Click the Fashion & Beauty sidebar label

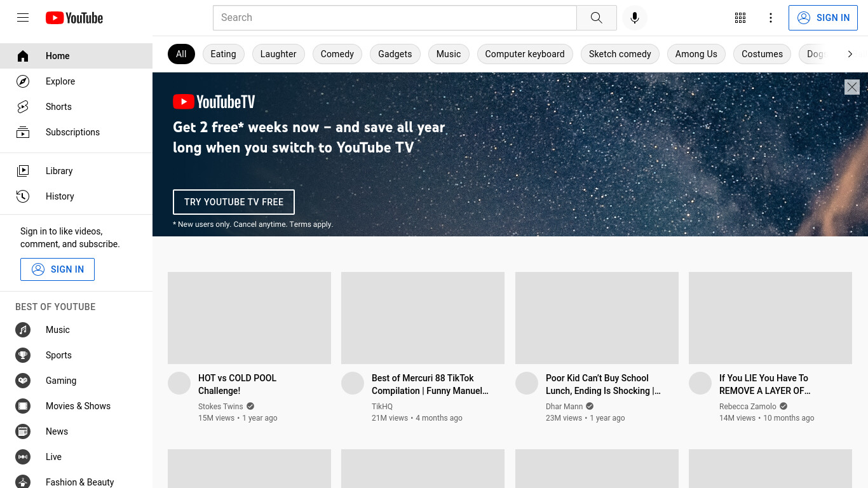point(80,482)
